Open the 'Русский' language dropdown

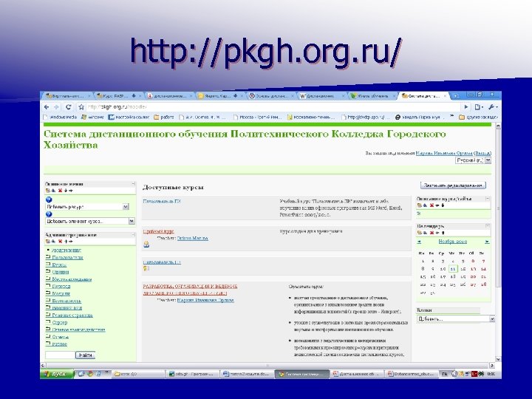pyautogui.click(x=474, y=160)
